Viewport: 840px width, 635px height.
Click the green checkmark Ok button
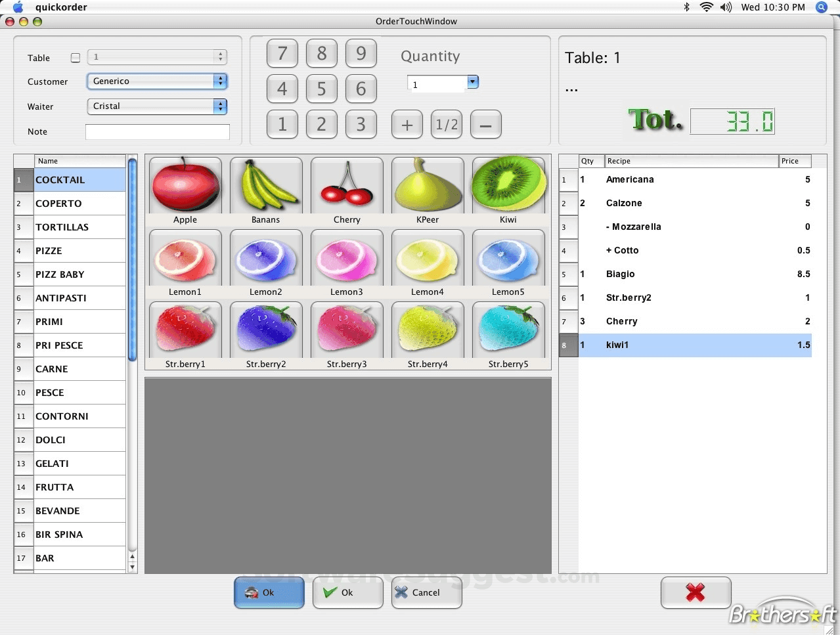pyautogui.click(x=347, y=592)
